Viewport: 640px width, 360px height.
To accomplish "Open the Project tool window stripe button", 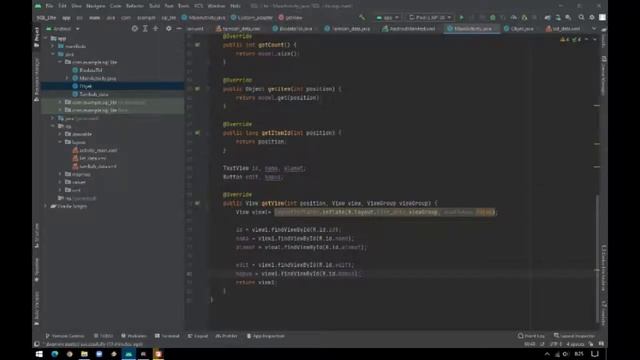I will pos(36,37).
